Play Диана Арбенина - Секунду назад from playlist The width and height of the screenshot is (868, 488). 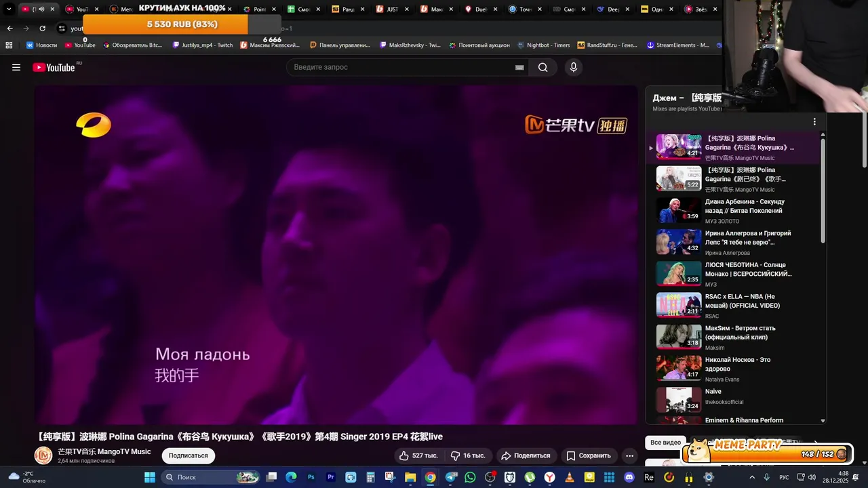tap(734, 210)
